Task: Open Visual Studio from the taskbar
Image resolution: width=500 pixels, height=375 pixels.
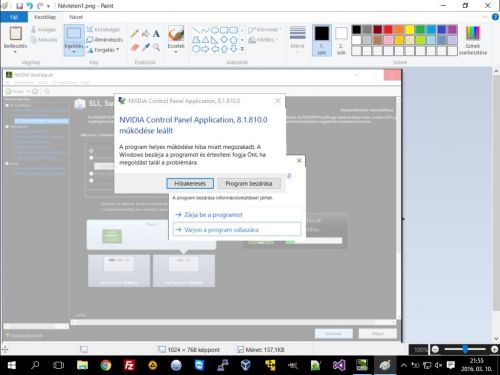Action: [339, 365]
